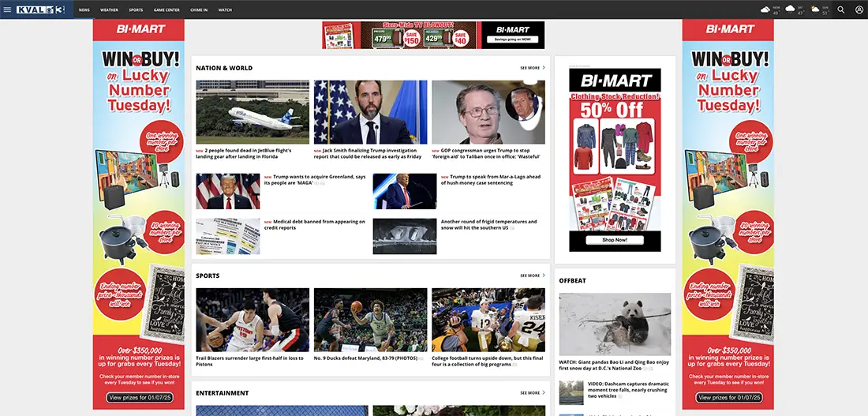Open dashcam tree falls video headline
868x416 pixels.
pyautogui.click(x=628, y=390)
